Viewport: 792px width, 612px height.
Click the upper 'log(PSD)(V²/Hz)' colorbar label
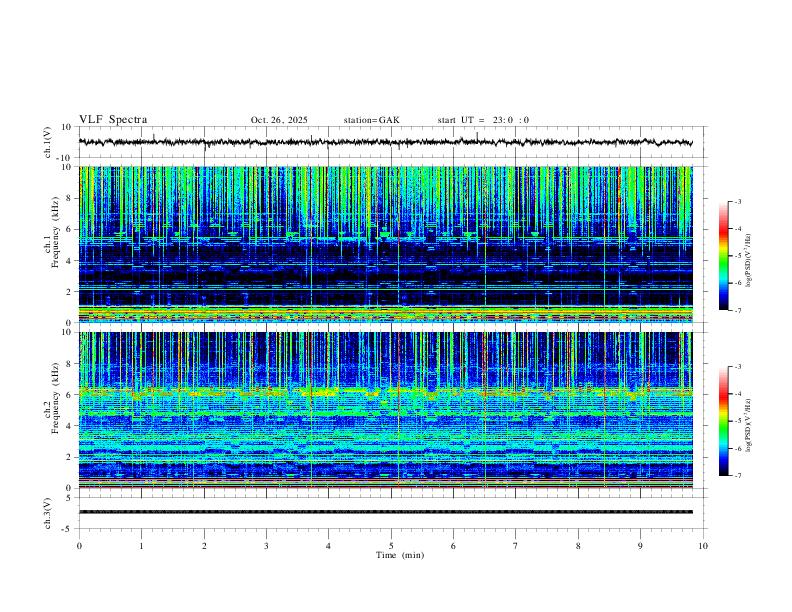pos(748,261)
